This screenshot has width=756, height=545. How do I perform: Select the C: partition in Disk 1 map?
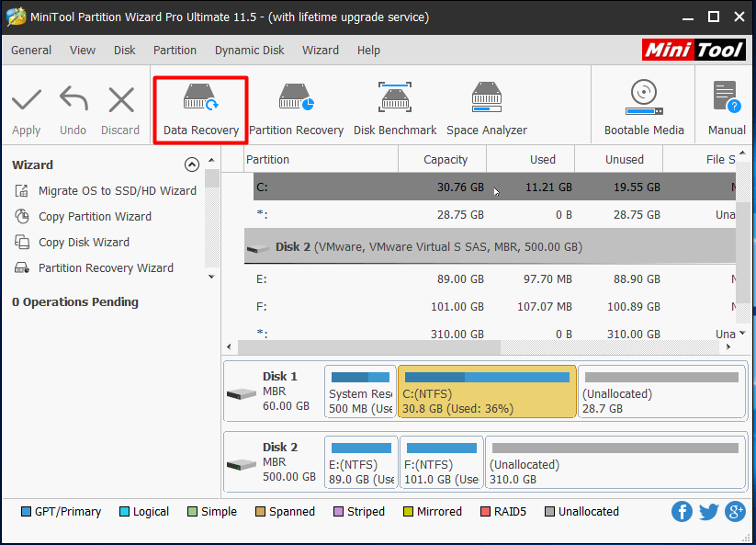tap(486, 392)
